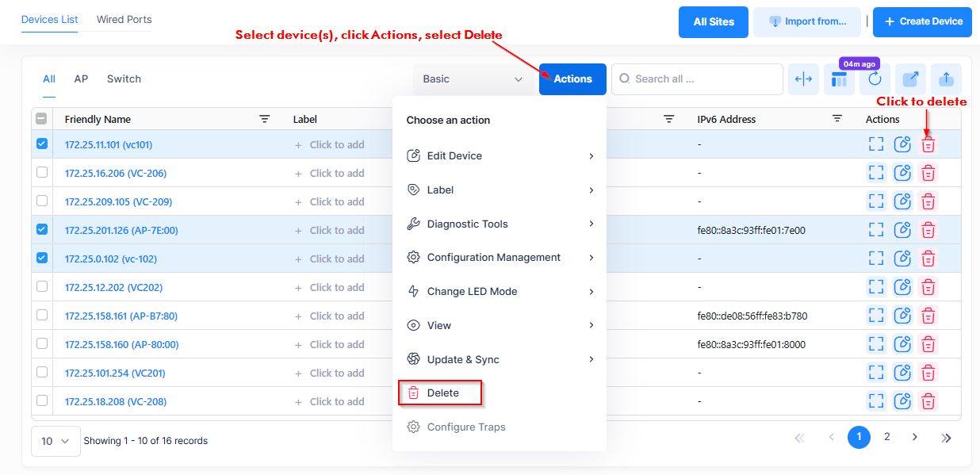Click the column width fit arrows icon
Image resolution: width=980 pixels, height=475 pixels.
click(x=803, y=79)
